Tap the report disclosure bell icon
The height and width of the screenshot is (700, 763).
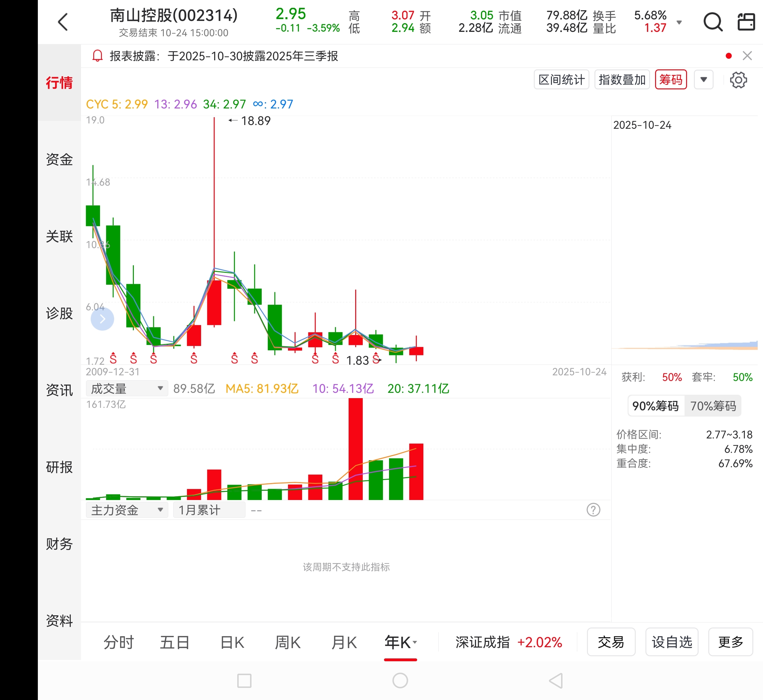click(98, 56)
